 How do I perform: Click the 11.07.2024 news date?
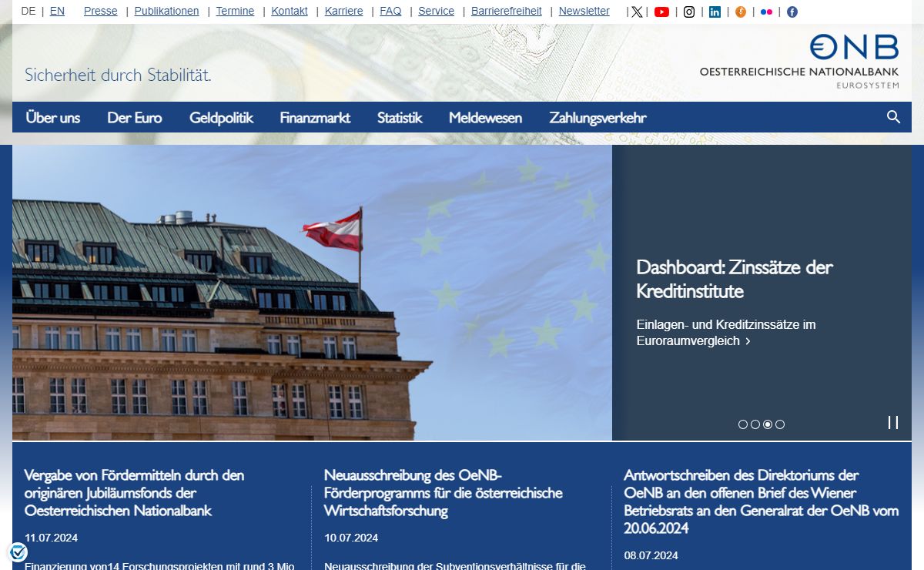click(51, 538)
